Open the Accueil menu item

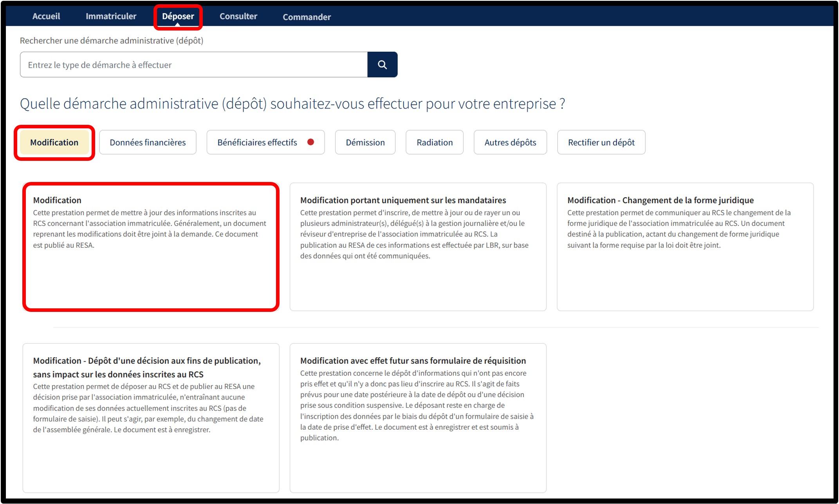tap(46, 16)
